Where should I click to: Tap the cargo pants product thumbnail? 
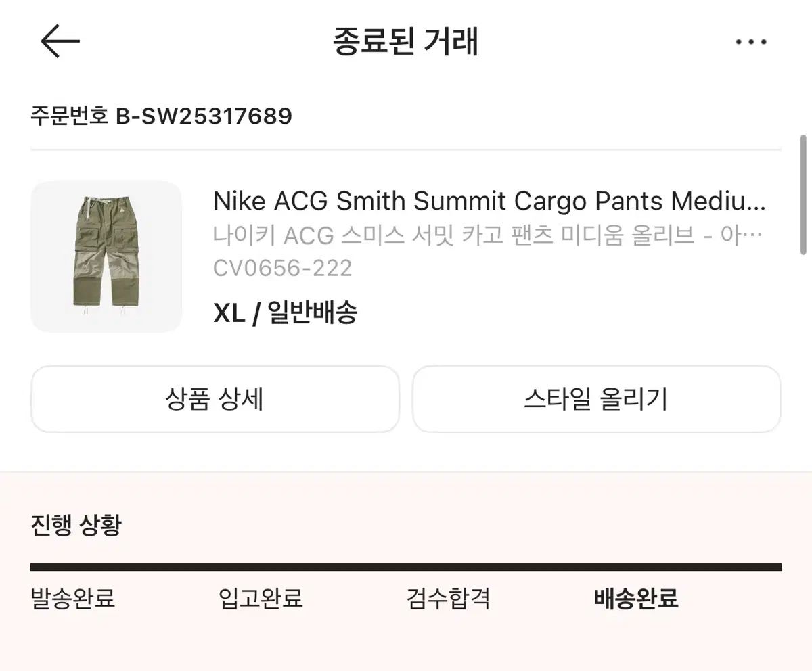click(x=106, y=256)
